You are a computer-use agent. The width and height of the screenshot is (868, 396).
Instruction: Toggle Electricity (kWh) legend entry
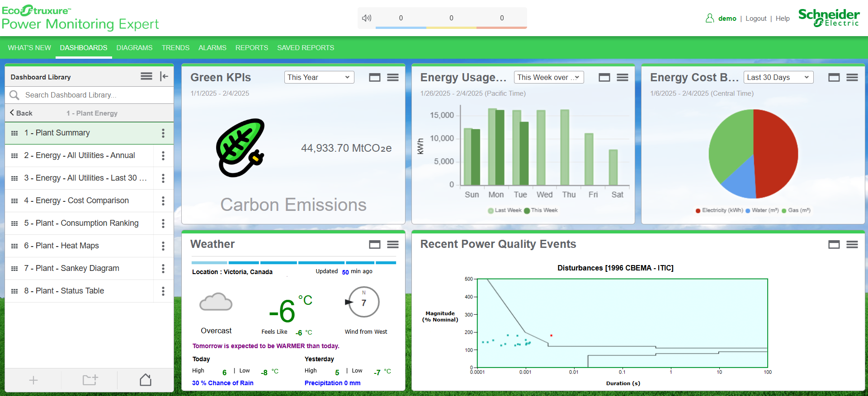pos(719,210)
